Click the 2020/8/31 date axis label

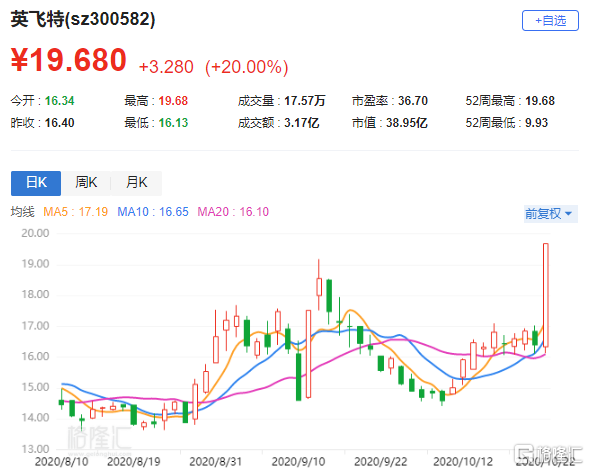[216, 462]
